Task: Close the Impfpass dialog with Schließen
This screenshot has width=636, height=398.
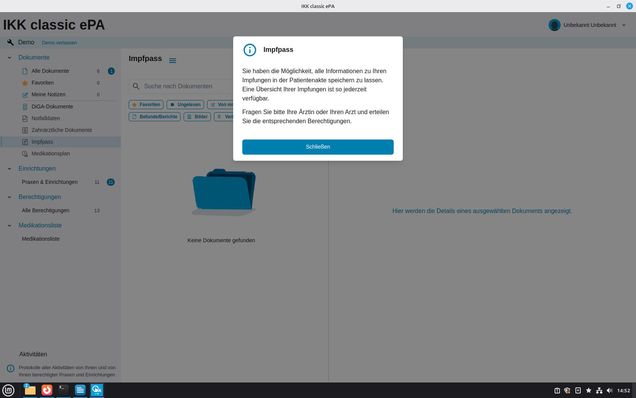Action: (x=318, y=147)
